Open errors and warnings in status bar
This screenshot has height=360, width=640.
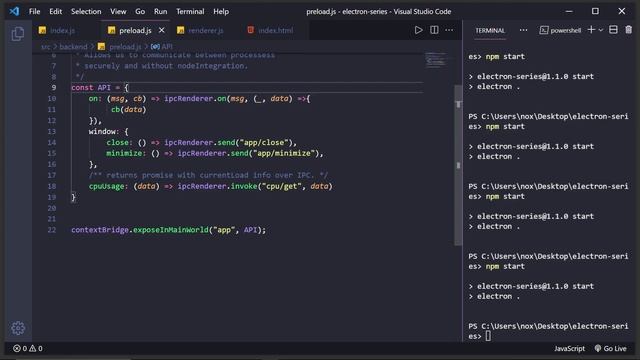coord(28,349)
